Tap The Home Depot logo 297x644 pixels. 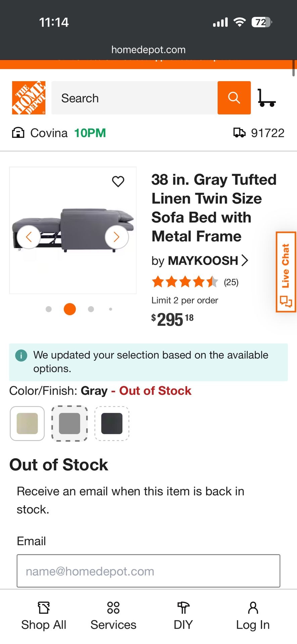click(29, 98)
